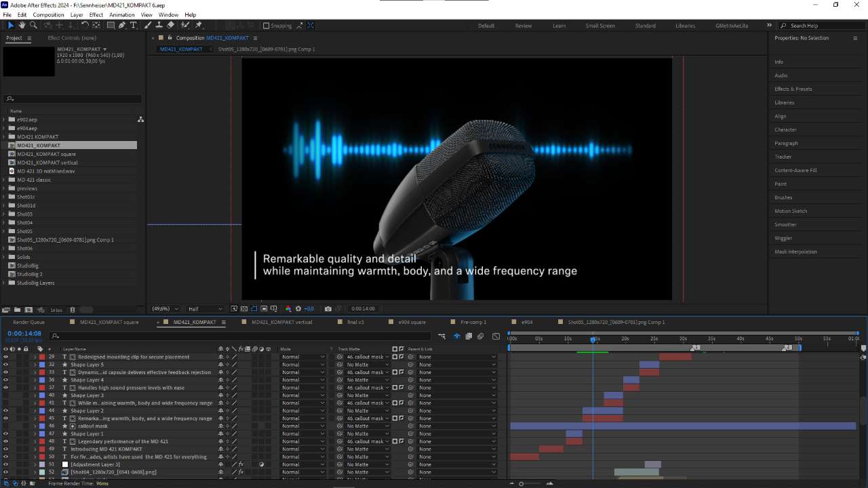Viewport: 868px width, 488px height.
Task: Toggle Motion Blur icon in timeline header
Action: pyautogui.click(x=480, y=336)
